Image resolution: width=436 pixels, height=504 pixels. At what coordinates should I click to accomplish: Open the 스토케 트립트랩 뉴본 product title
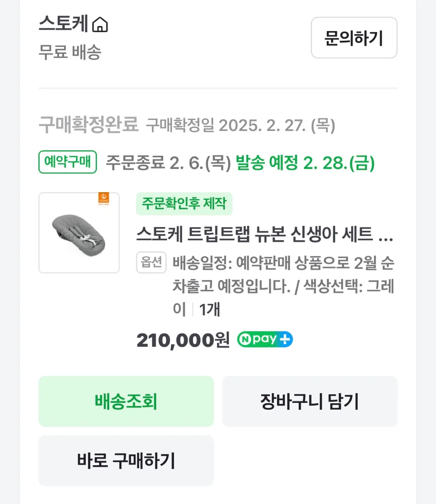(264, 234)
